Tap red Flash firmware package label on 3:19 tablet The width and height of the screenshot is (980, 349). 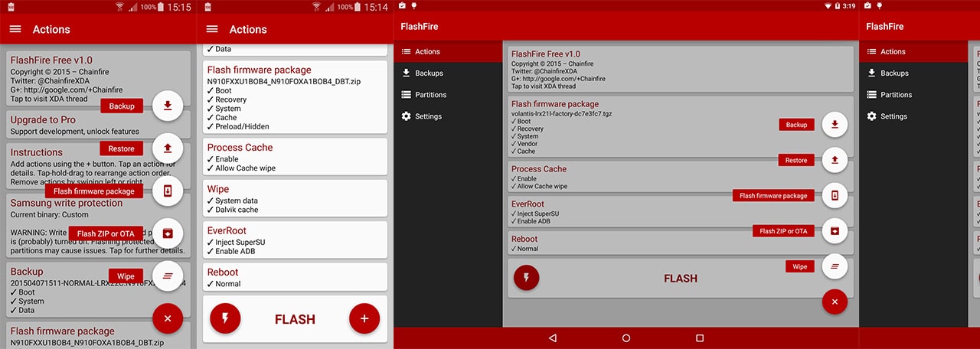point(773,195)
